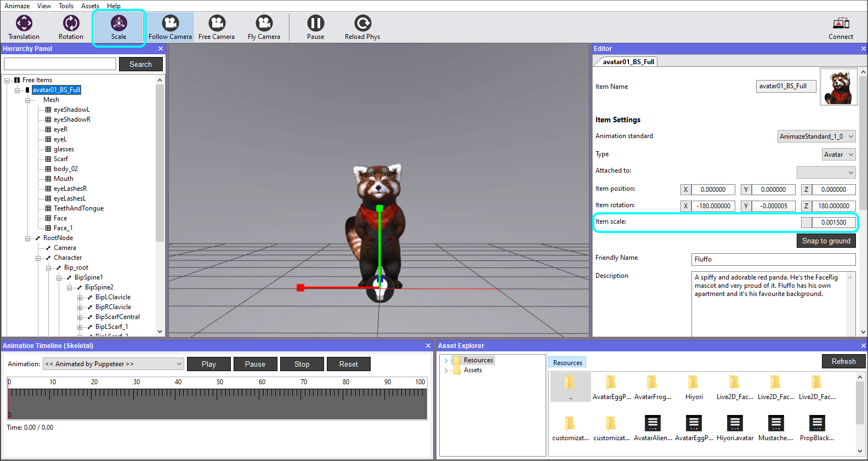Click the avatar thumbnail preview image
This screenshot has height=461, width=868.
pos(839,87)
